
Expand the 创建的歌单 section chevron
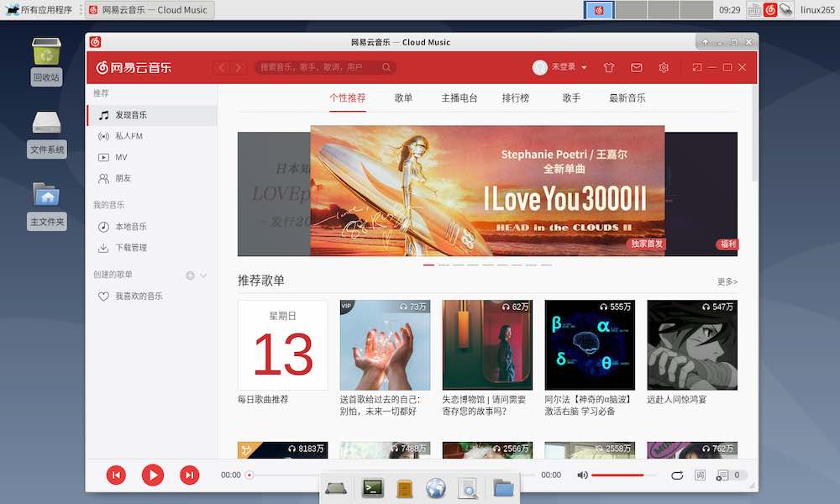click(x=204, y=274)
